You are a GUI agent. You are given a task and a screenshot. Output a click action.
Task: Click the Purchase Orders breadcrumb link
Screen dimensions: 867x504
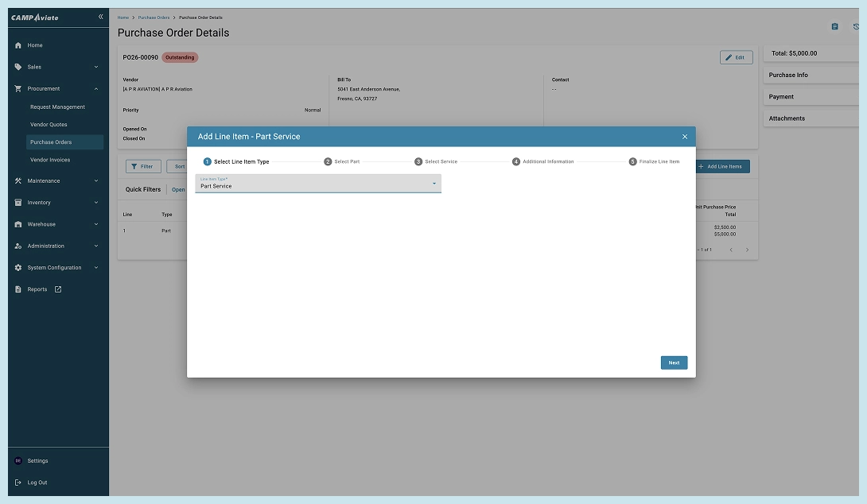tap(154, 17)
